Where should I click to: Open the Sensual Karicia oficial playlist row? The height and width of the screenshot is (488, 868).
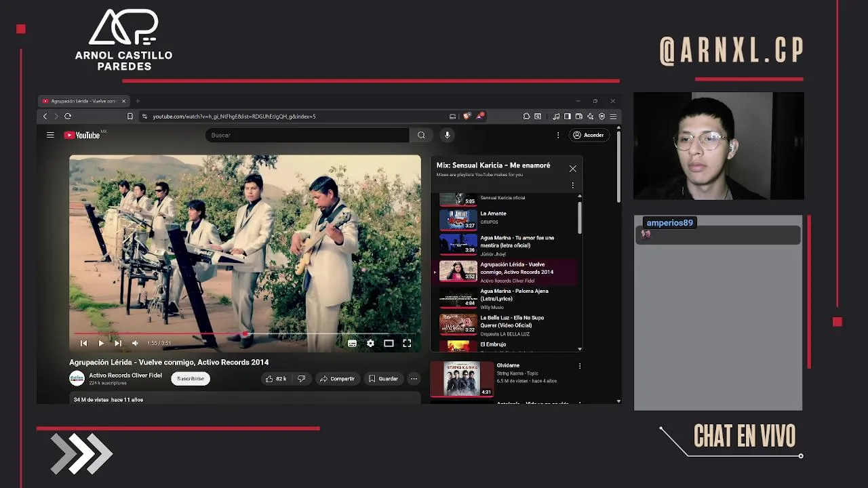506,199
